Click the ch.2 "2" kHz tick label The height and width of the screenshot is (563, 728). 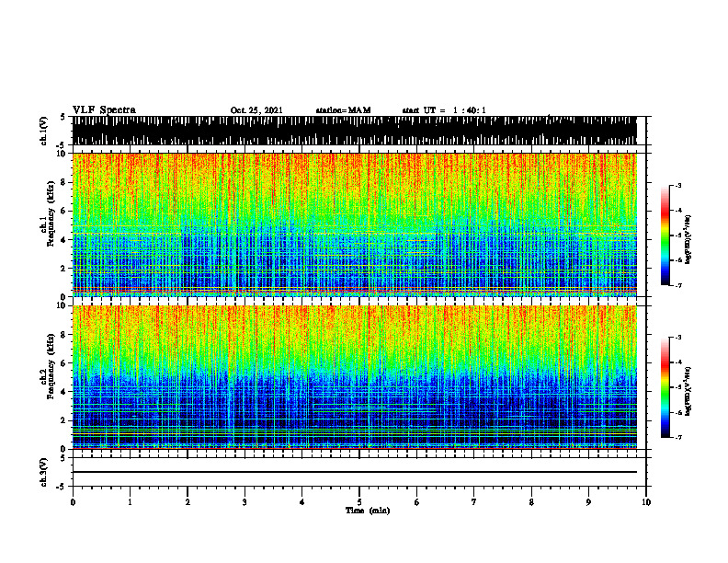tap(63, 420)
